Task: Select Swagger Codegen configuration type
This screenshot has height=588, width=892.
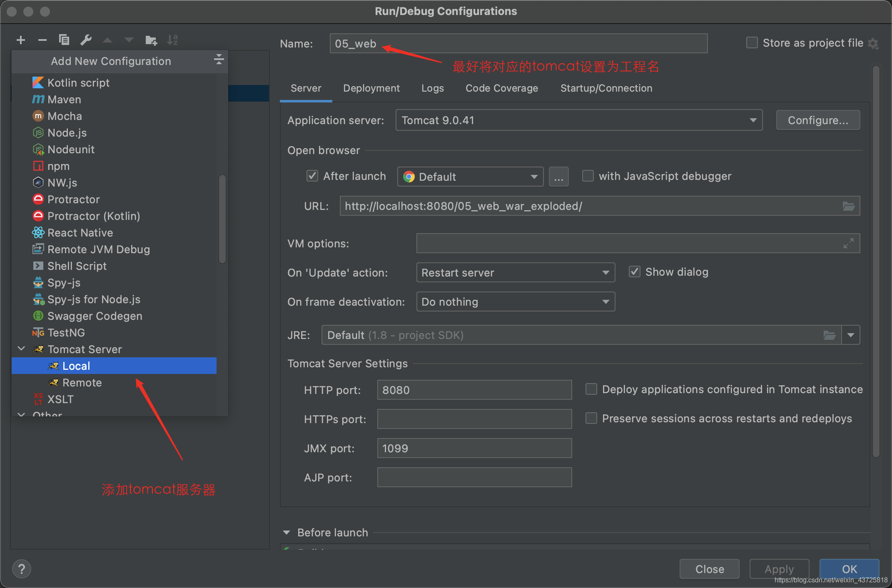Action: click(114, 316)
